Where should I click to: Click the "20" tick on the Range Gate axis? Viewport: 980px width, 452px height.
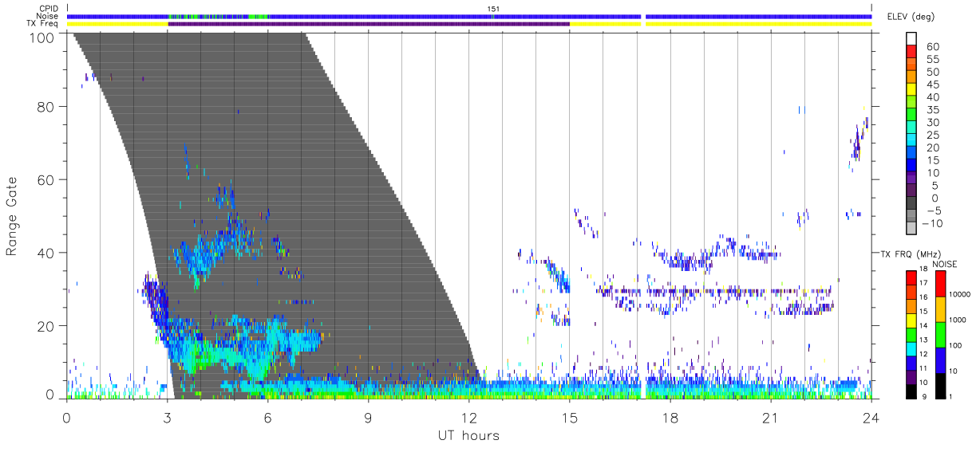click(47, 326)
